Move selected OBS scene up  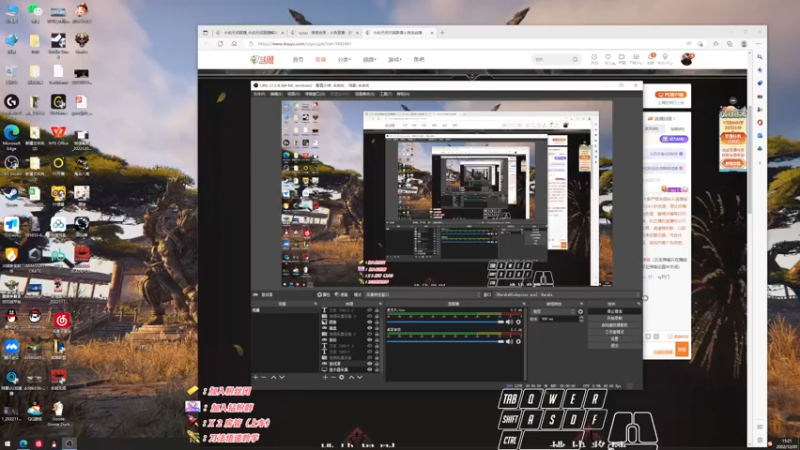273,377
